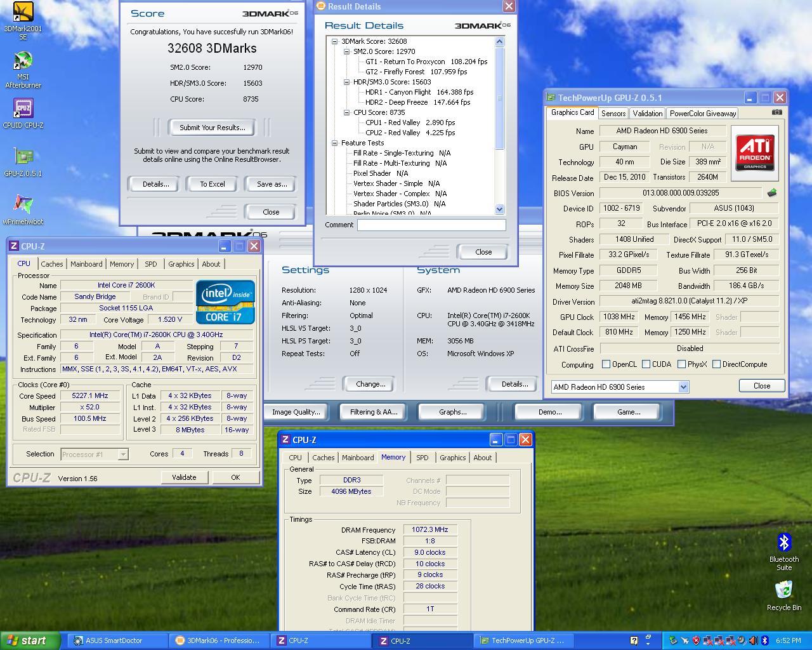Click the Result Details title bar icon
The image size is (812, 650).
click(322, 6)
